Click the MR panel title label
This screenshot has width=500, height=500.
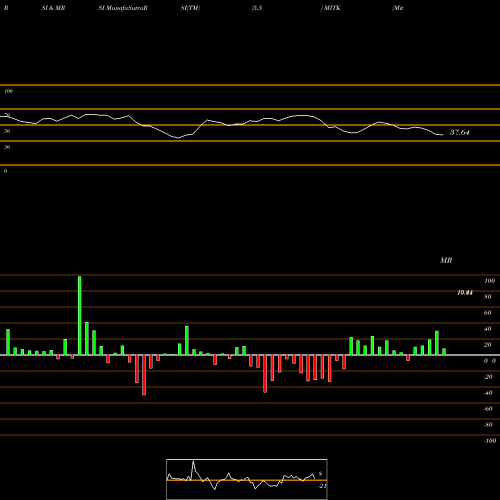point(446,260)
